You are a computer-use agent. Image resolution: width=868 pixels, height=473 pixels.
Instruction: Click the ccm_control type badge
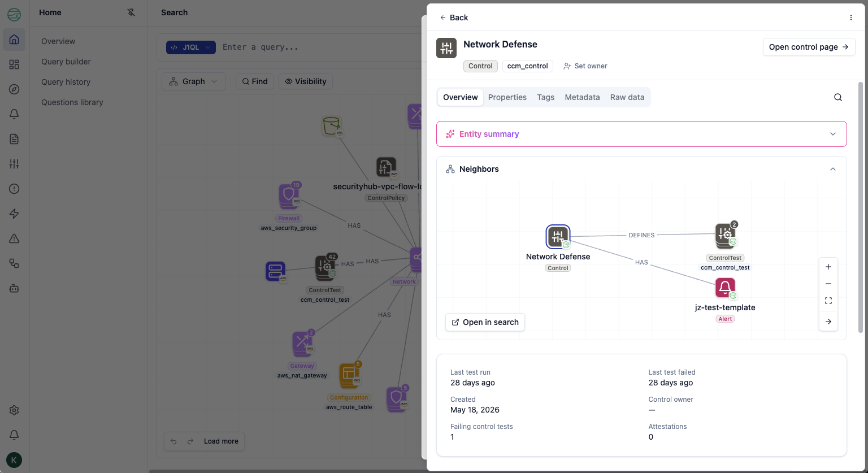coord(527,66)
